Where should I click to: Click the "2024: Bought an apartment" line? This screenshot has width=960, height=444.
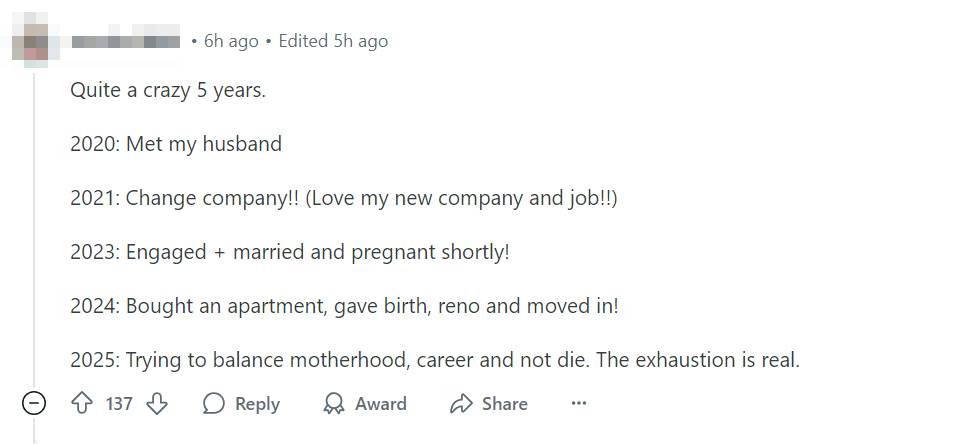coord(344,306)
